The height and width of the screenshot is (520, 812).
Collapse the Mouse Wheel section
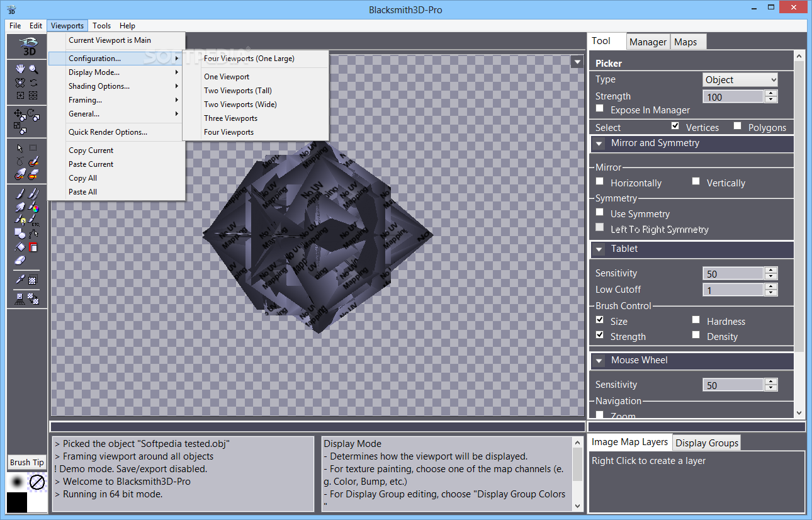pos(599,361)
